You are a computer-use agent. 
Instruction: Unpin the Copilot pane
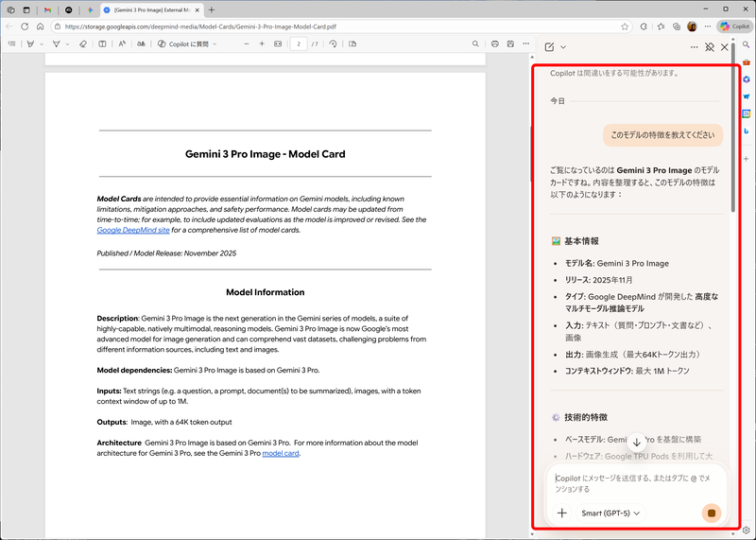710,46
